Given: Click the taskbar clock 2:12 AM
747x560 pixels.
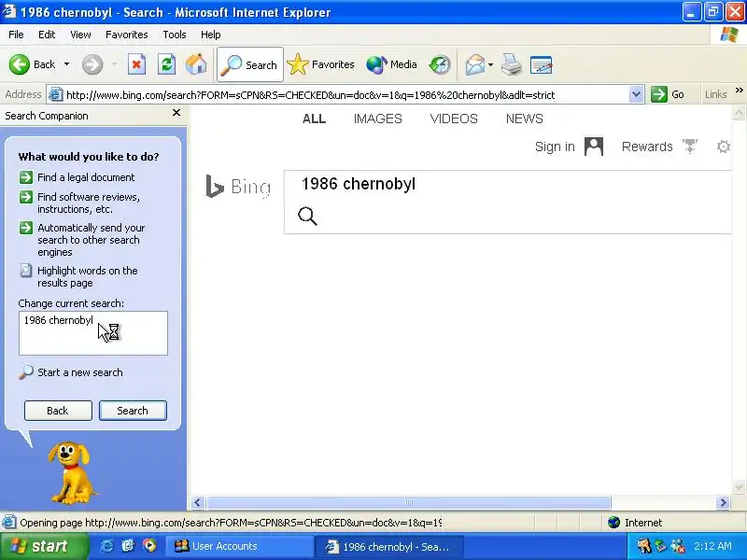Looking at the screenshot, I should [x=712, y=546].
